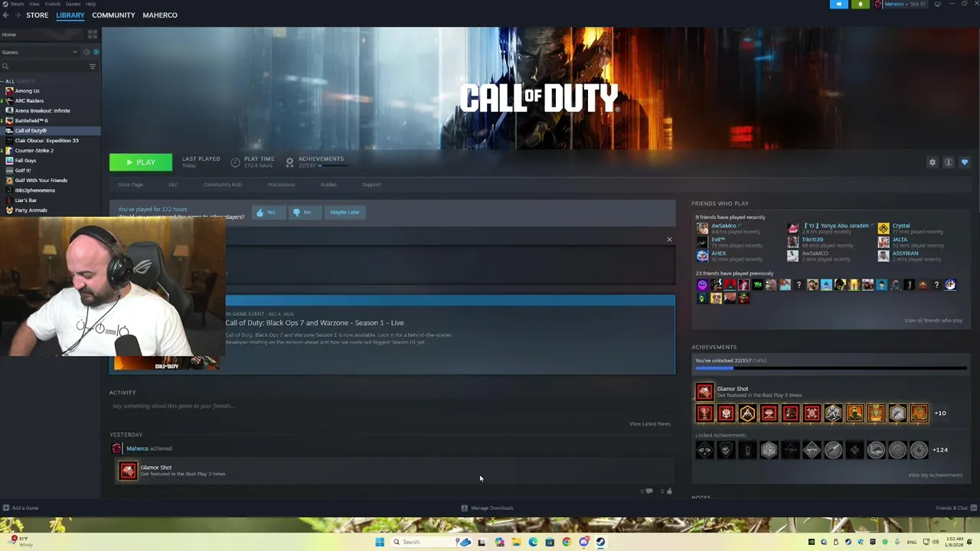
Task: Open Manage Downloads
Action: tap(488, 508)
